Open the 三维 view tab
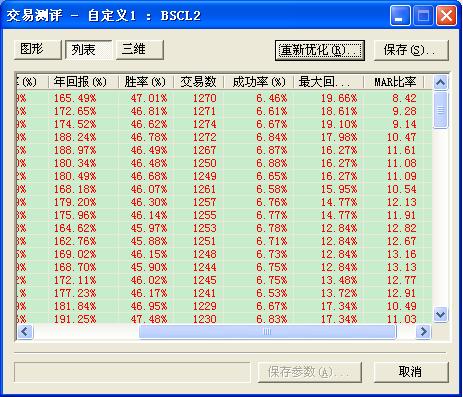463x397 pixels. click(140, 50)
